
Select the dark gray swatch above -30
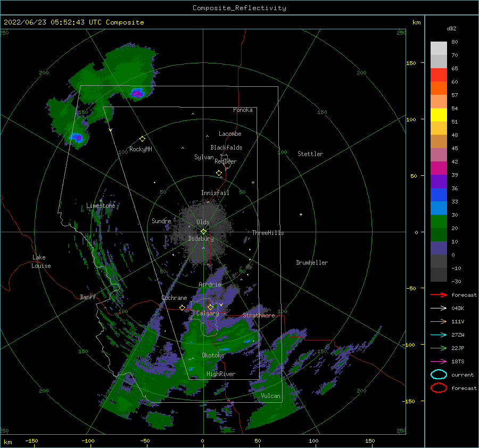[439, 275]
